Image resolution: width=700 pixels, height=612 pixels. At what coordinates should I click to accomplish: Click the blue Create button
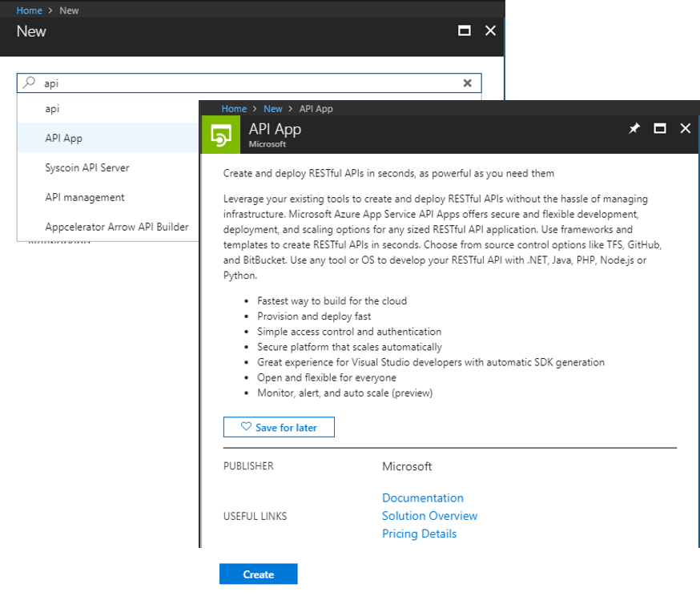point(259,574)
